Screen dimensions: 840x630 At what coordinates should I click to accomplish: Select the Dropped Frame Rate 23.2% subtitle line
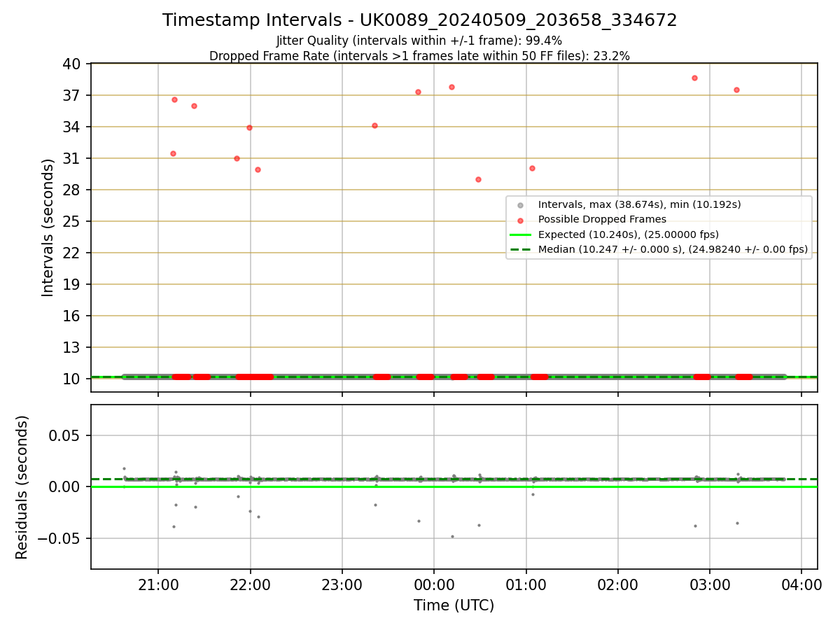click(419, 56)
